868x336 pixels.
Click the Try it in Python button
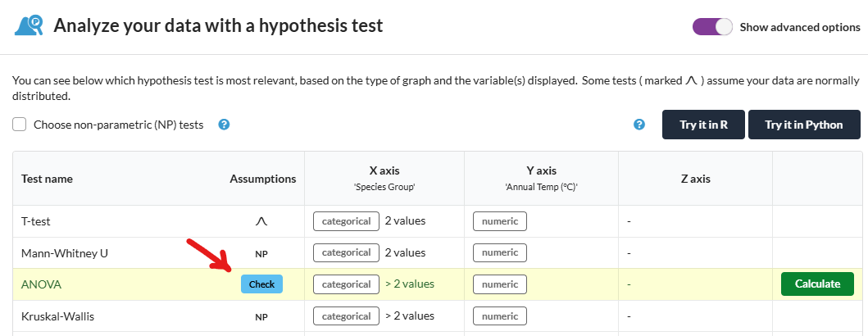click(x=804, y=125)
